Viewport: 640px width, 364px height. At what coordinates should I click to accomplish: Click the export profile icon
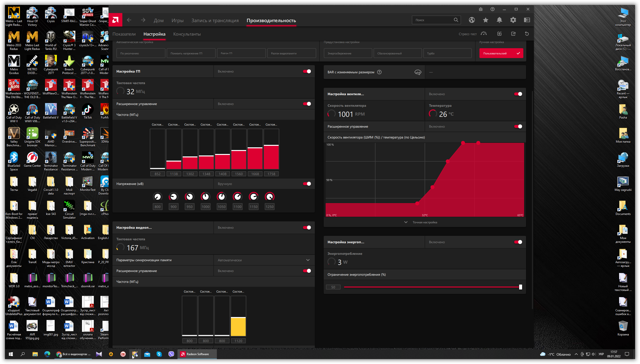[513, 34]
